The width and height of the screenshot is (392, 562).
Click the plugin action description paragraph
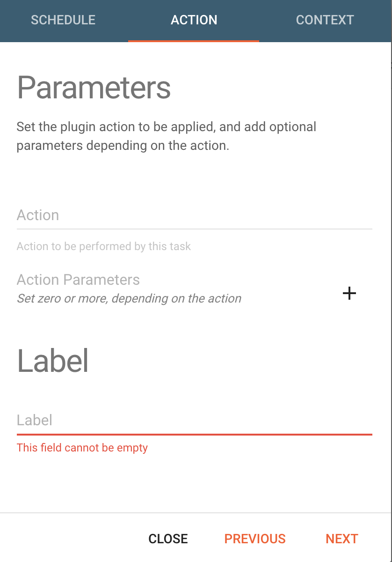[167, 136]
